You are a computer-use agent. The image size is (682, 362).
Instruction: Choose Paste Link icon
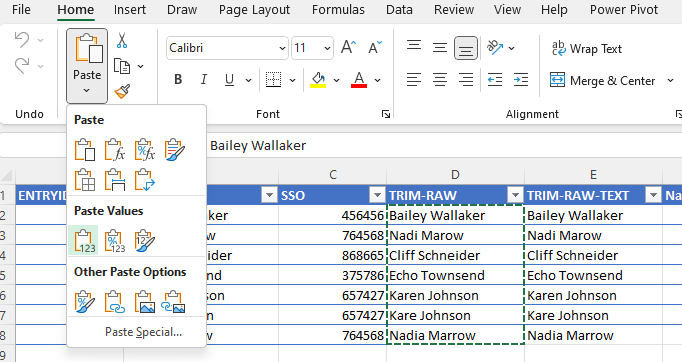(114, 302)
